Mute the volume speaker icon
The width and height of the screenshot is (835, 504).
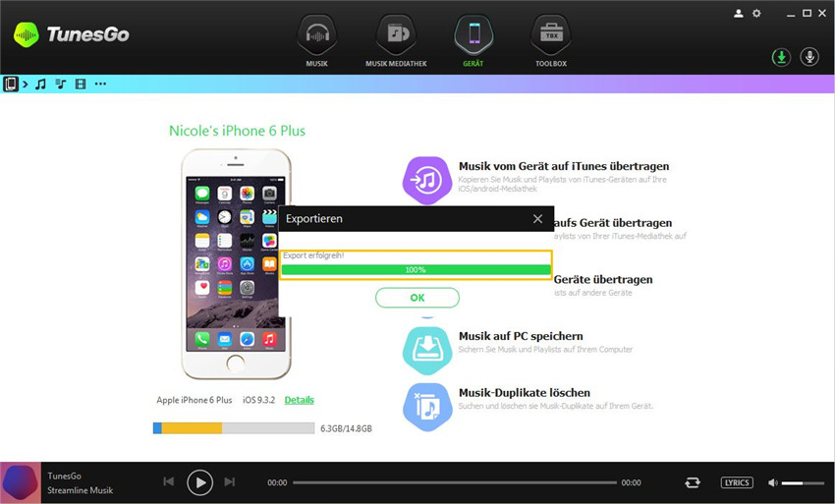coord(773,482)
